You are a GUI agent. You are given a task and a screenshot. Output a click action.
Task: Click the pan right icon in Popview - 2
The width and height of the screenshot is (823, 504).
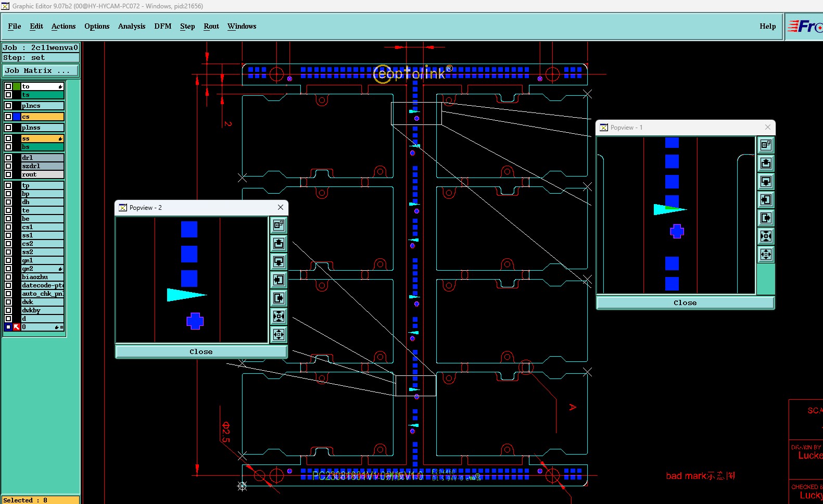279,298
